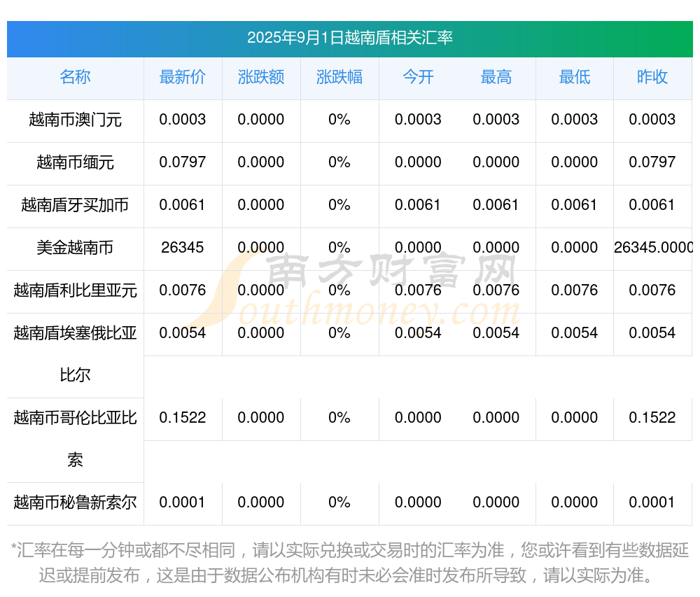Click the row name '美金越南币'
The height and width of the screenshot is (597, 700).
click(75, 247)
